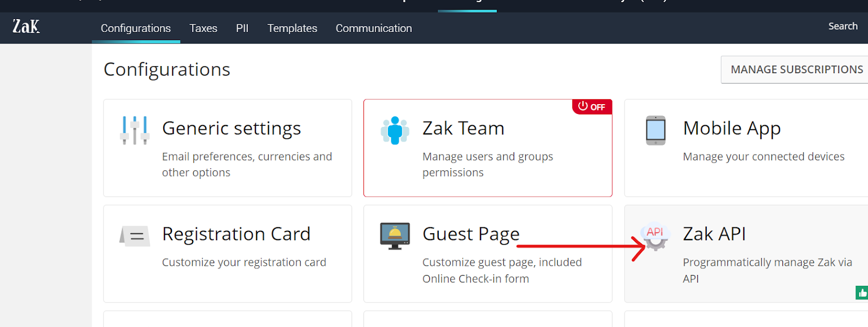Select the Communication tab

pyautogui.click(x=374, y=28)
